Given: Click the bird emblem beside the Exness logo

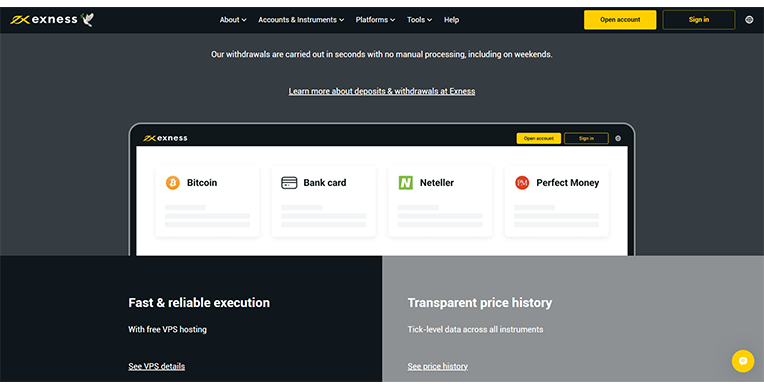Looking at the screenshot, I should click(88, 19).
